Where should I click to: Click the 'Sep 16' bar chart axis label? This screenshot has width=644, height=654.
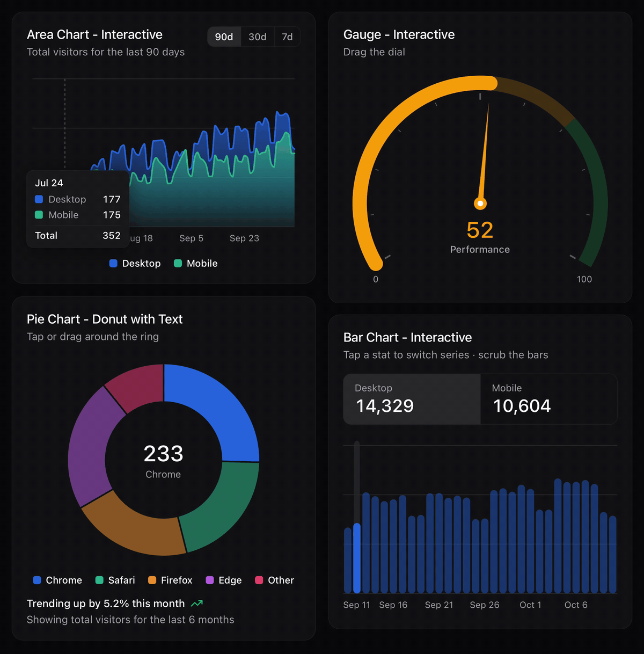click(x=393, y=605)
